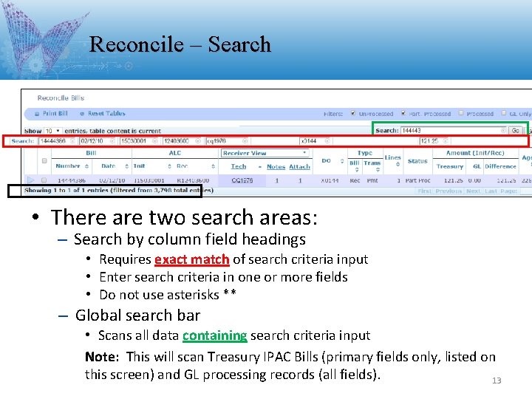Click the Init ALC column search field
Viewport: 532px width, 399px height.
[x=139, y=141]
